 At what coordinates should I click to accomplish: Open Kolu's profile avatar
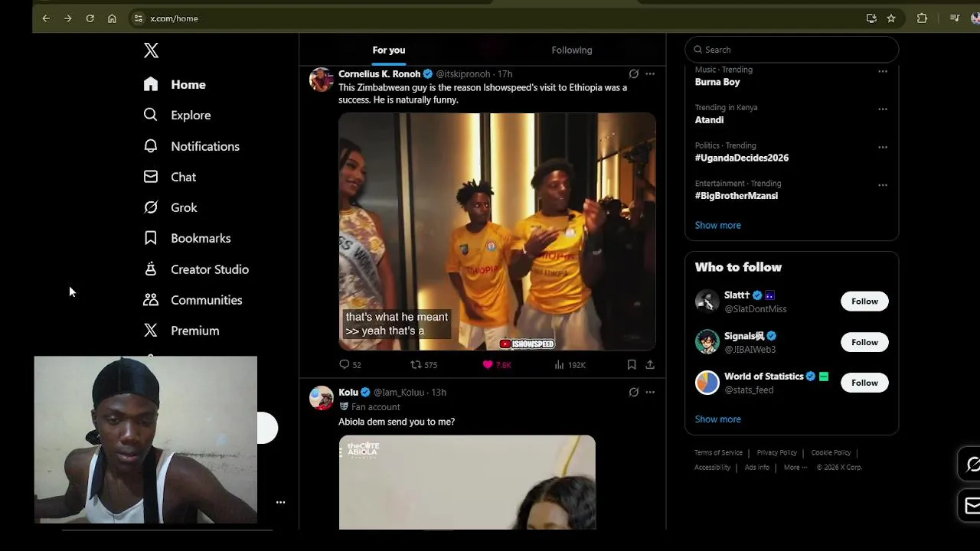point(322,398)
